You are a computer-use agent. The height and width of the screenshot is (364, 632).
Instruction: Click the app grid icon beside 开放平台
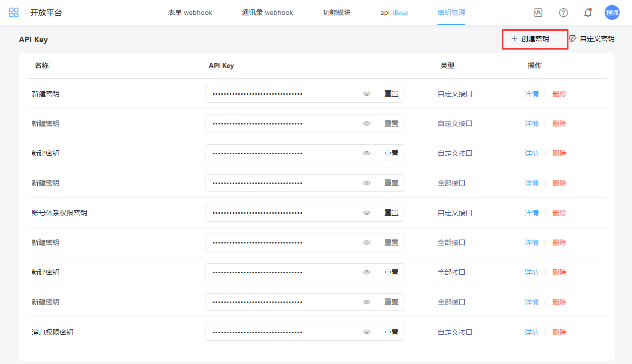point(14,12)
